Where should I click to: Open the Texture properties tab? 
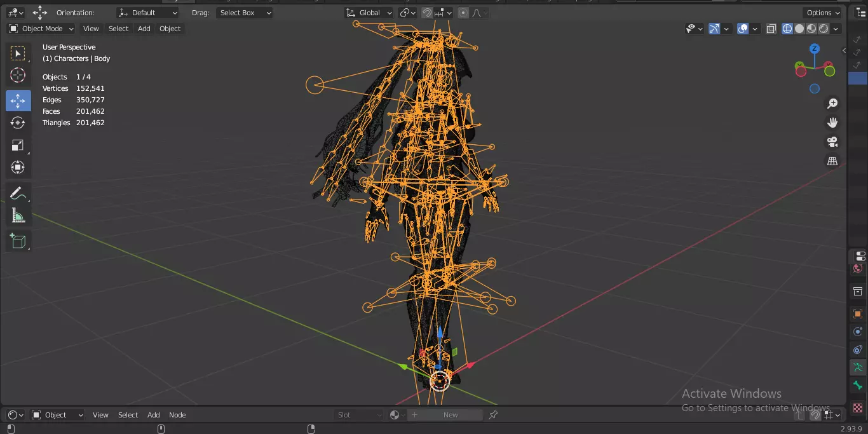coord(858,408)
